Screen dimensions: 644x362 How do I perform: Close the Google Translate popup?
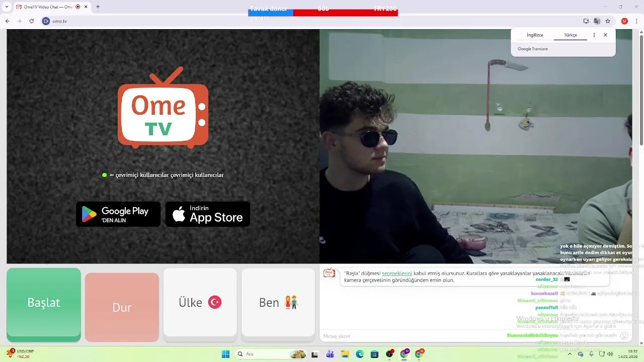click(x=605, y=35)
